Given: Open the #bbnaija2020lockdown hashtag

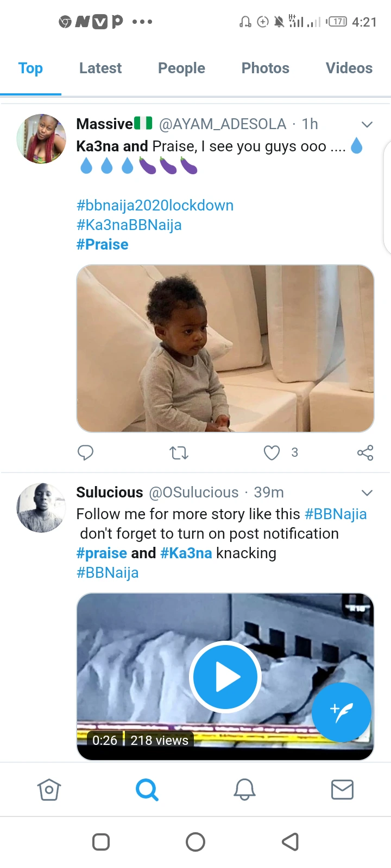Looking at the screenshot, I should [155, 206].
